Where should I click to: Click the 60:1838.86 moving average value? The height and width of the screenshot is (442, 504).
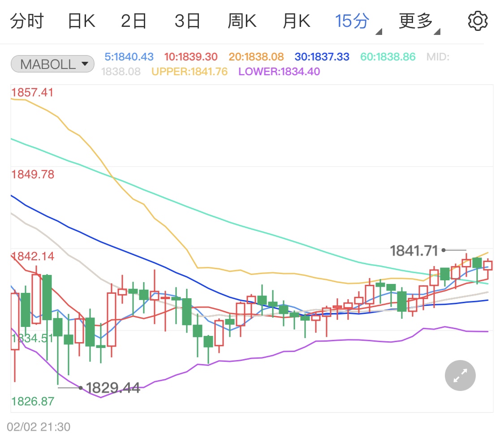(388, 57)
